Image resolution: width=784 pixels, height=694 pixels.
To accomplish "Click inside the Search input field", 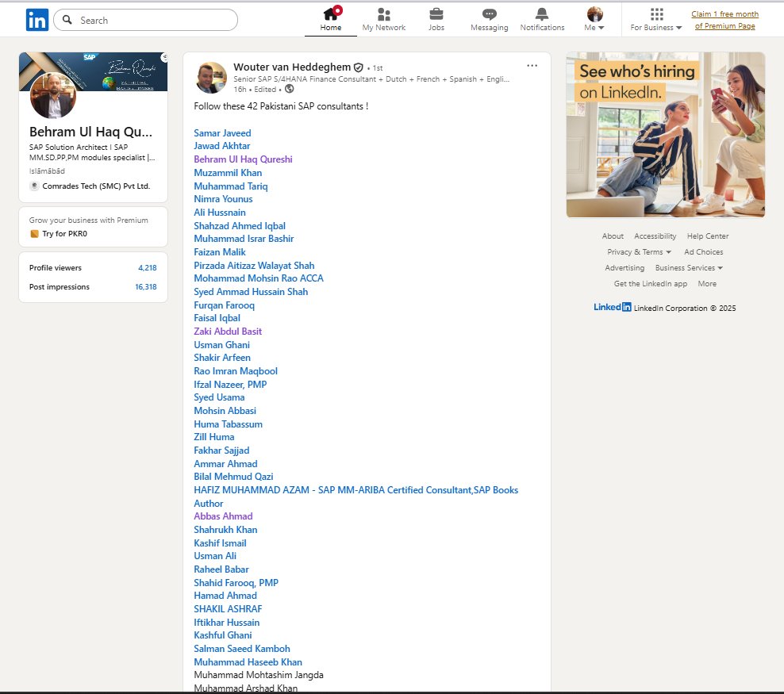I will [145, 20].
